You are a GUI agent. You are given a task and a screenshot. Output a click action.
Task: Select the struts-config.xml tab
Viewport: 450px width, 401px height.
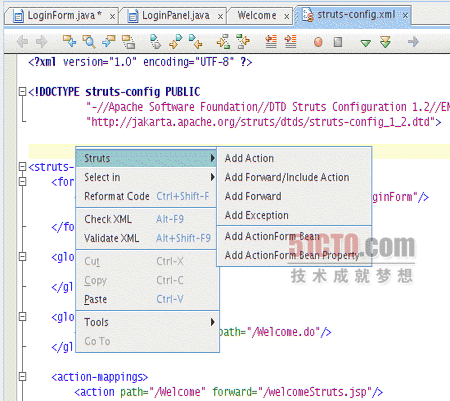point(353,15)
